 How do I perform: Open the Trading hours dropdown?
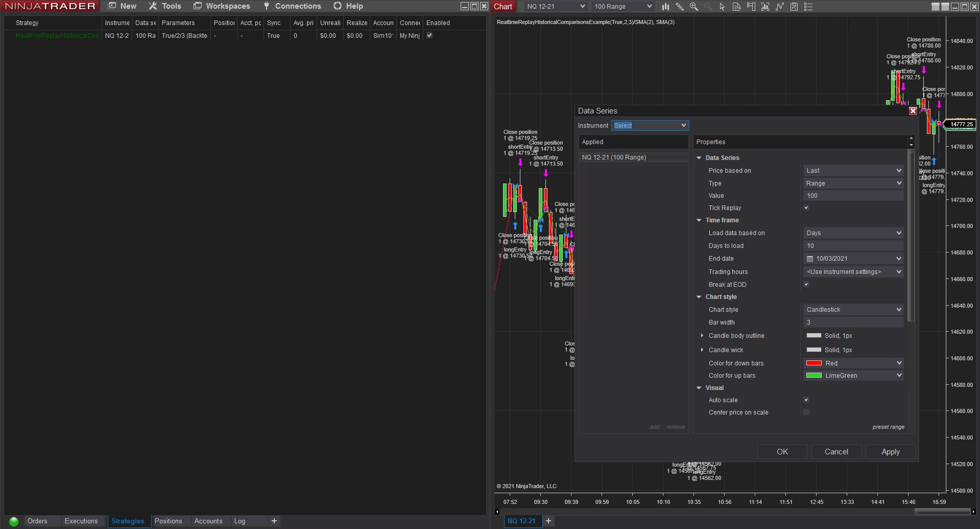point(853,272)
